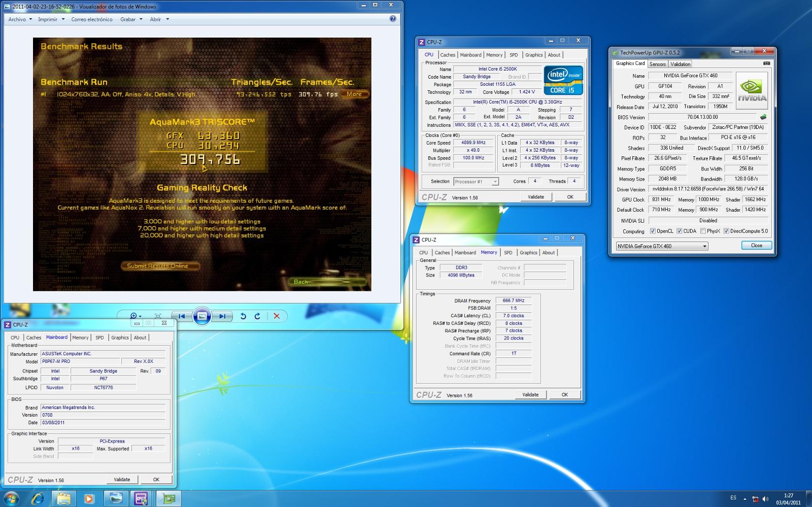Delete the current photo with red X
The image size is (812, 507).
(277, 316)
